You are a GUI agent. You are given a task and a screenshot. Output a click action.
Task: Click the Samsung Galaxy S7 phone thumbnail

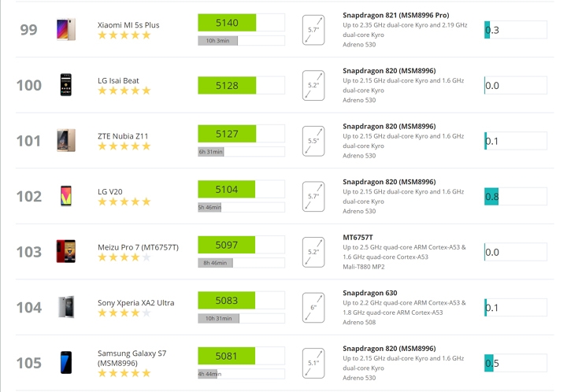66,362
